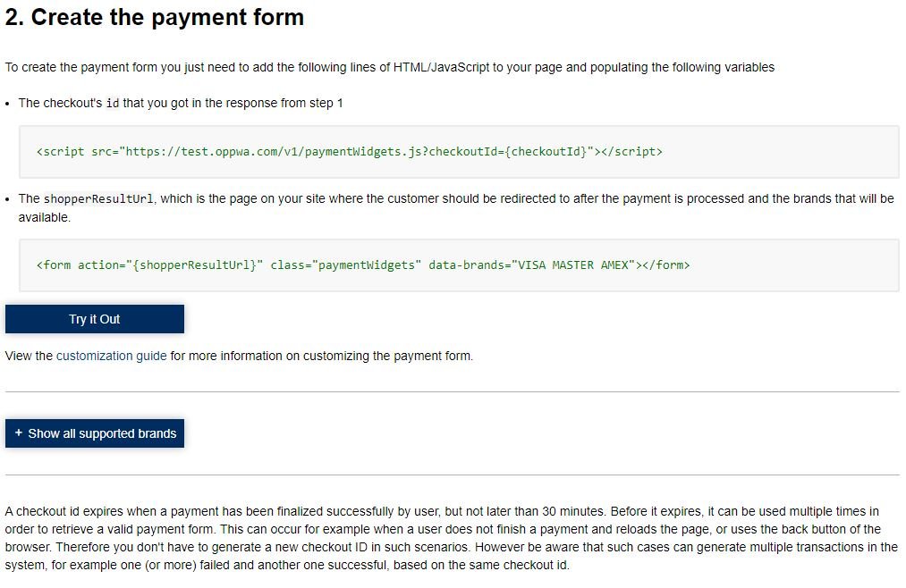Click the script src code block
The width and height of the screenshot is (906, 588).
459,152
